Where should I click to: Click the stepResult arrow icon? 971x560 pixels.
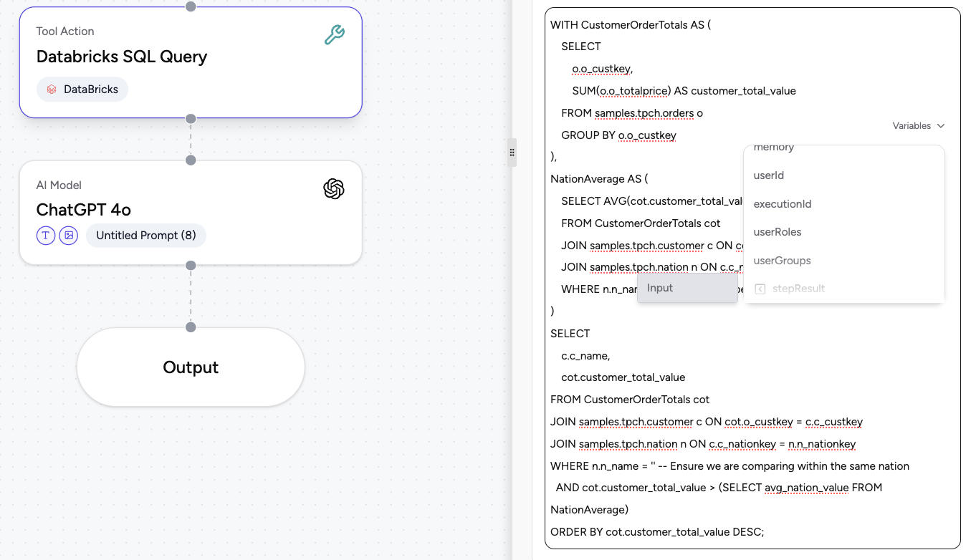(x=760, y=289)
